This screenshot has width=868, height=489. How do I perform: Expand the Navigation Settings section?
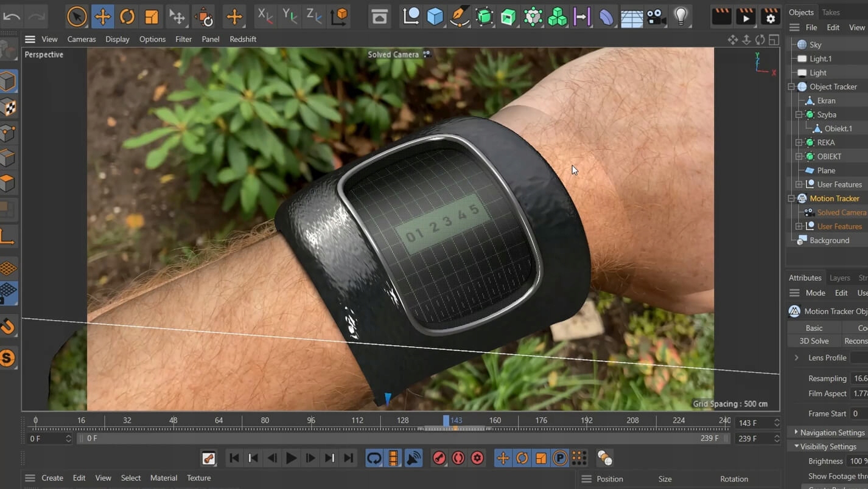pyautogui.click(x=796, y=432)
